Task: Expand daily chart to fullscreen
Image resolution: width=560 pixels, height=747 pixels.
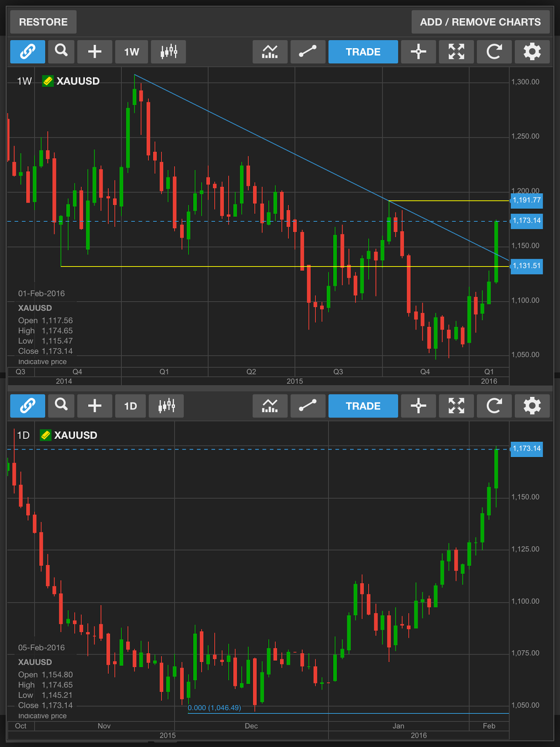Action: pos(456,406)
